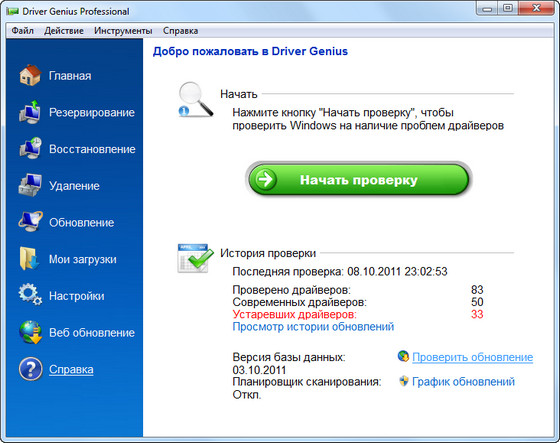Click the Добро пожаловать в Driver Genius heading

point(250,51)
